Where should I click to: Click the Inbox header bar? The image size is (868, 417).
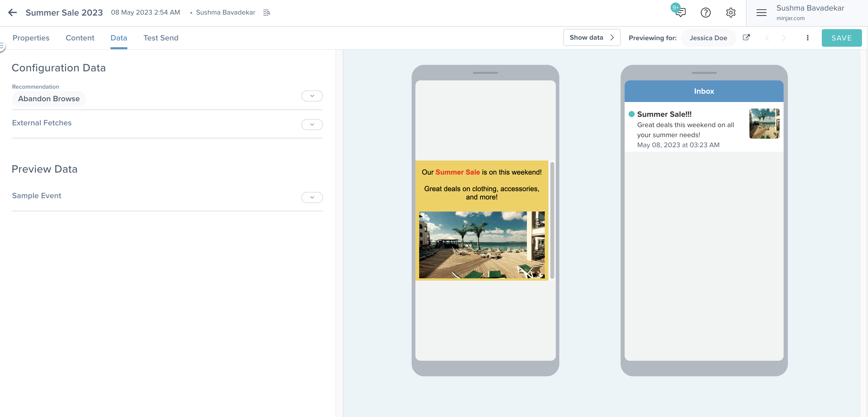coord(703,91)
